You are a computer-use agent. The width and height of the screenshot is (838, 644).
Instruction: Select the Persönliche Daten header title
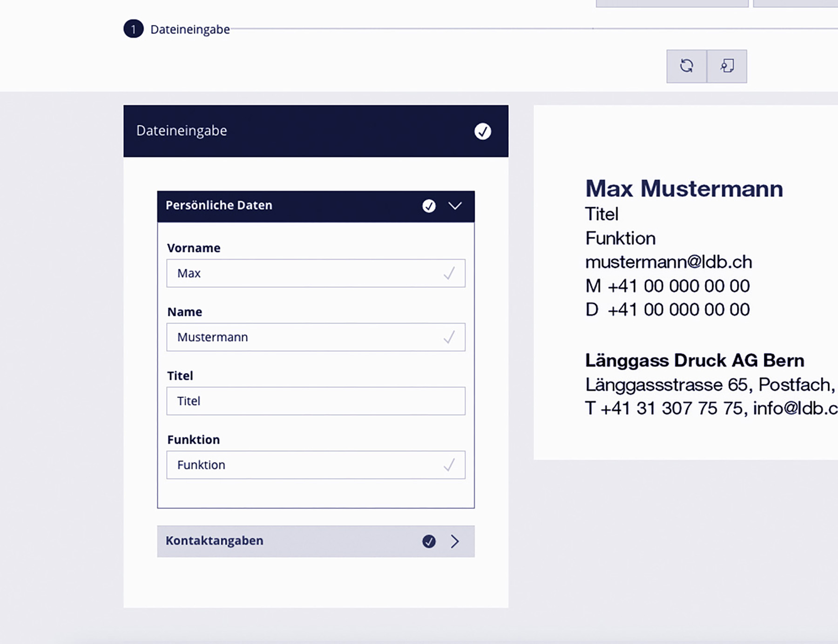pyautogui.click(x=219, y=205)
